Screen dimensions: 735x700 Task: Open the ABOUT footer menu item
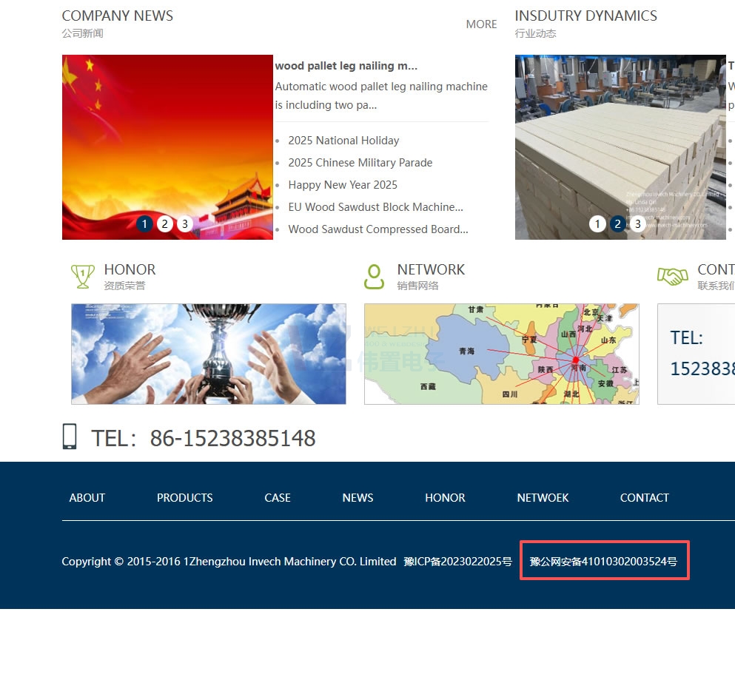point(87,498)
